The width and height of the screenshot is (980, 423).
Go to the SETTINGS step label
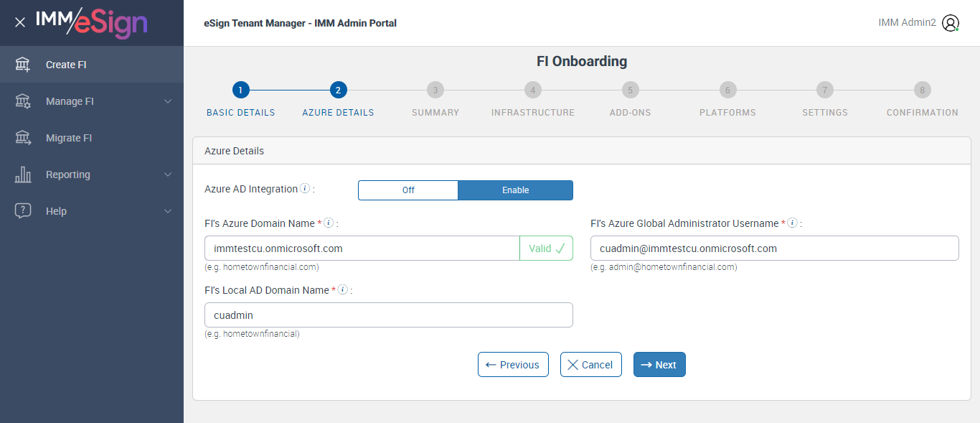tap(825, 113)
